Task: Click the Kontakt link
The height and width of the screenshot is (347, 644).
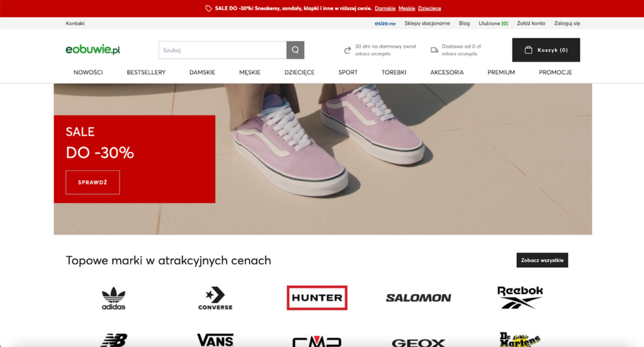Action: 75,23
